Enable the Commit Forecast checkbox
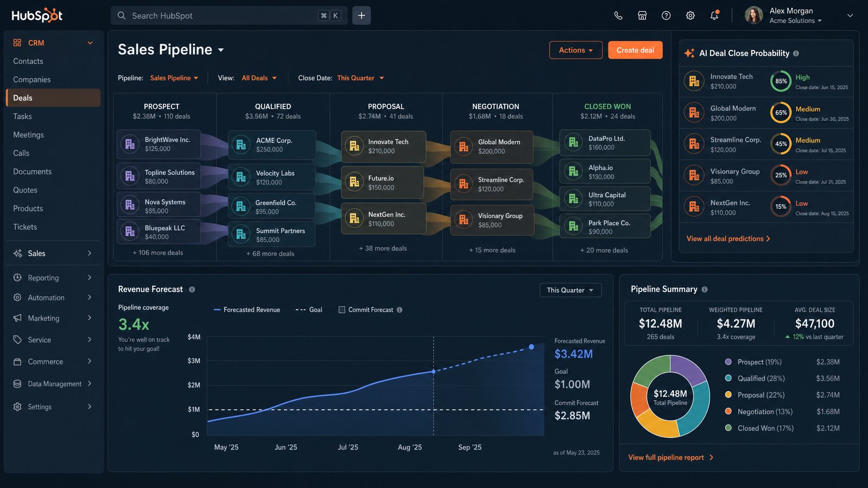The width and height of the screenshot is (868, 488). (x=342, y=310)
